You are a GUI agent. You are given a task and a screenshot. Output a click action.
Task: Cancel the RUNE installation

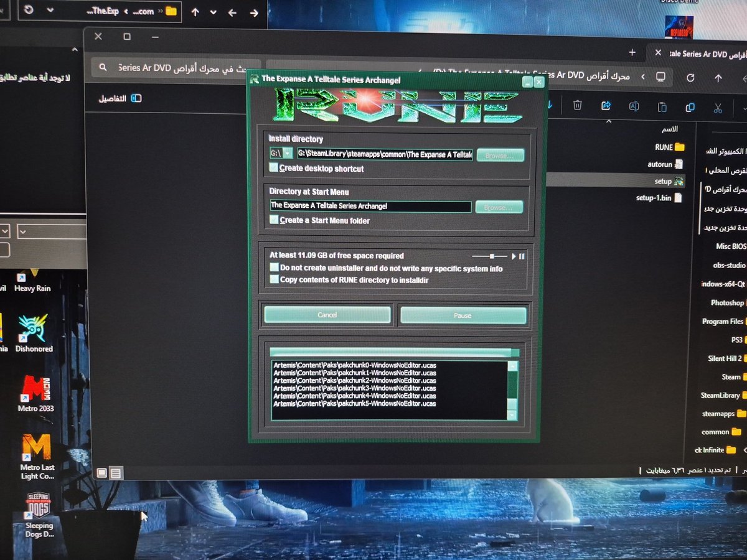[x=327, y=315]
